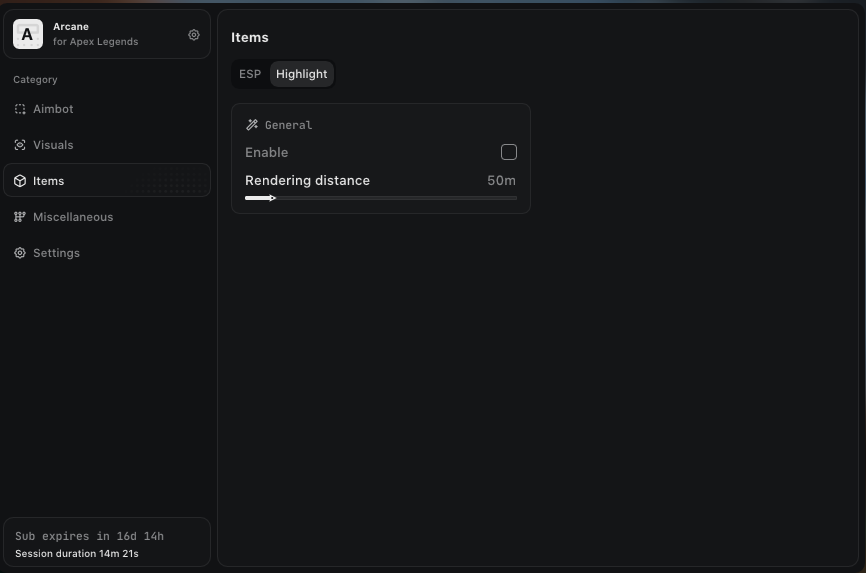Switch to the ESP tab
866x573 pixels.
(x=250, y=74)
